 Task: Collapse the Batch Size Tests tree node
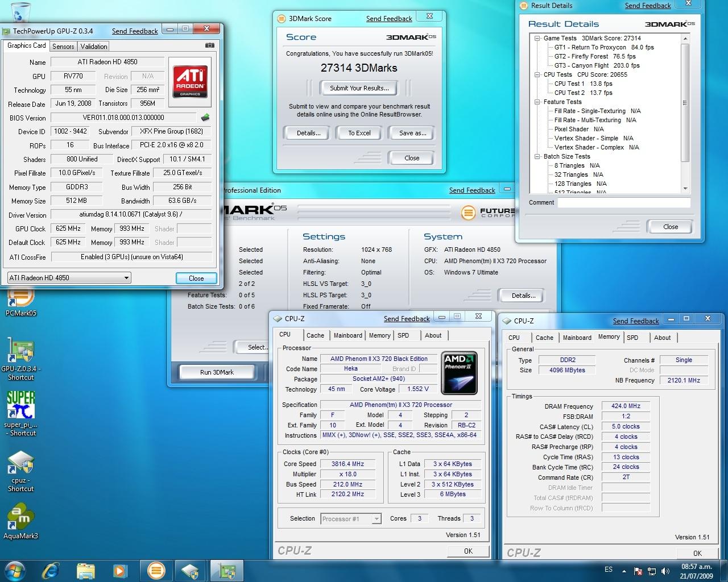(x=537, y=156)
